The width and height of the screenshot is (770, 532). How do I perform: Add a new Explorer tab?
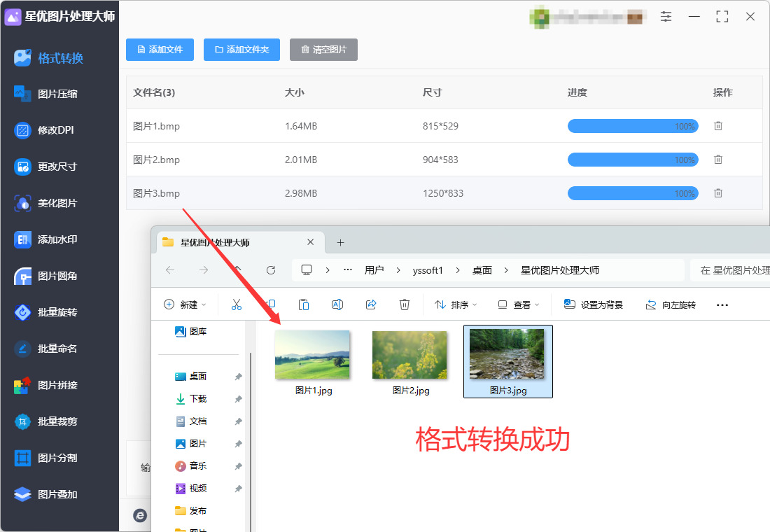(340, 242)
